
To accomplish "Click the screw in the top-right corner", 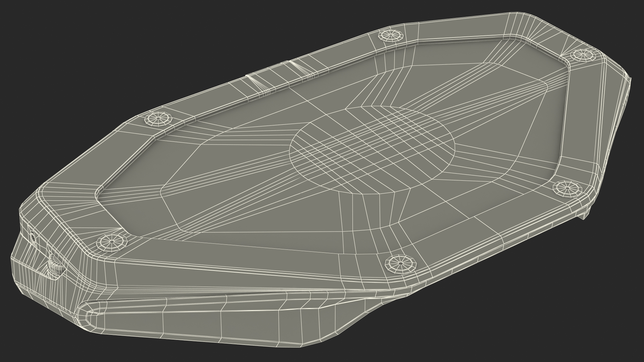I will [583, 55].
